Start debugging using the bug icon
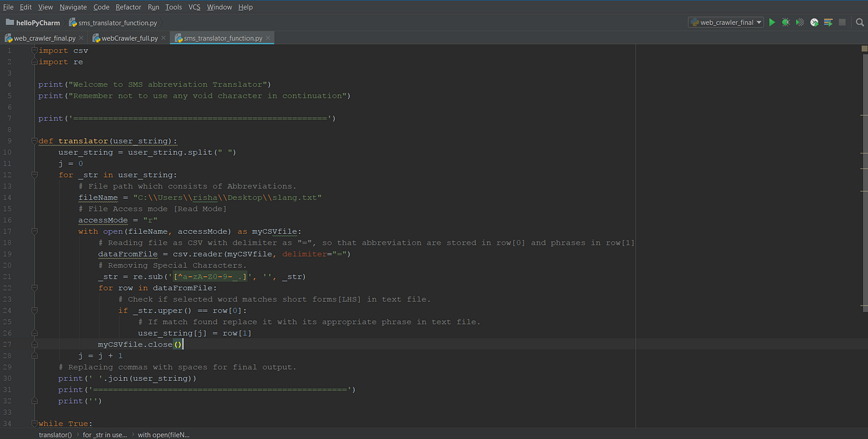This screenshot has height=439, width=868. tap(785, 22)
